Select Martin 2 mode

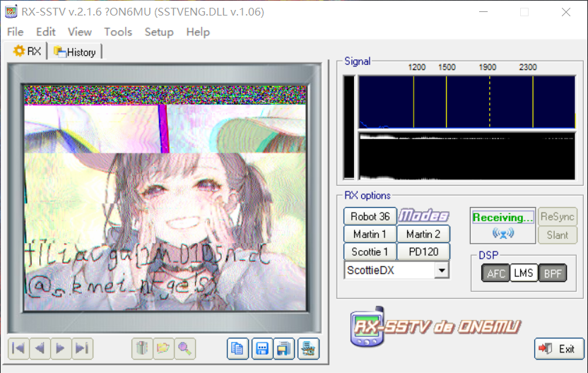pos(423,234)
